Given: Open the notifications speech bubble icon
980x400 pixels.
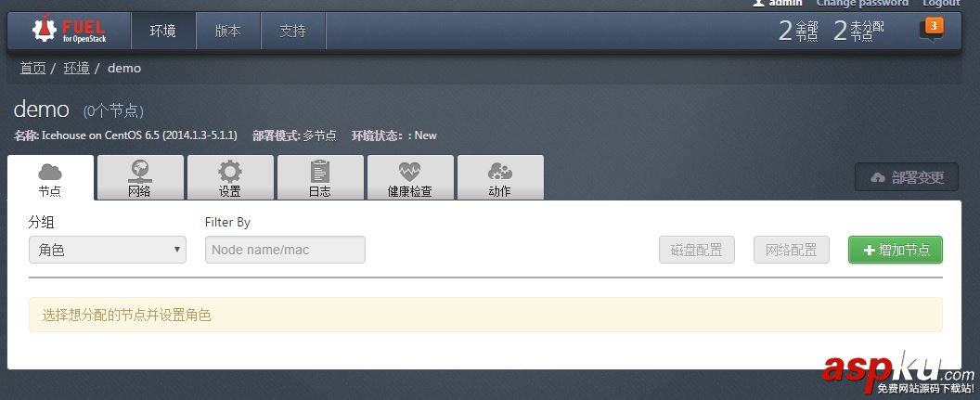Looking at the screenshot, I should pos(931,30).
